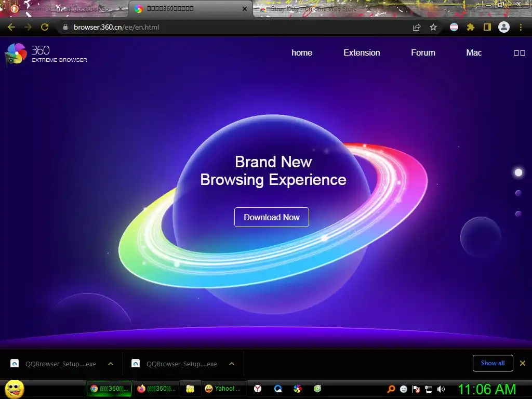Select the third slide indicator dot
Image resolution: width=532 pixels, height=399 pixels.
518,214
